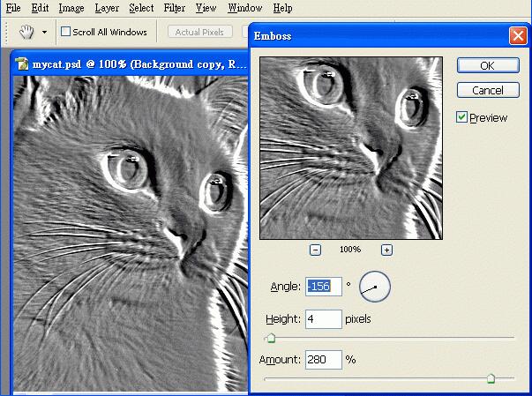Image resolution: width=532 pixels, height=396 pixels.
Task: Cancel the Emboss filter
Action: tap(487, 90)
